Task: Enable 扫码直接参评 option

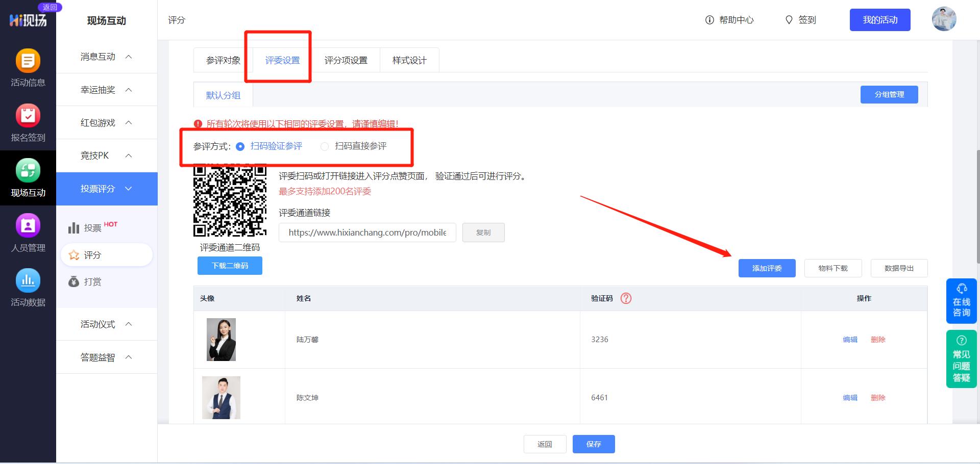Action: 325,146
